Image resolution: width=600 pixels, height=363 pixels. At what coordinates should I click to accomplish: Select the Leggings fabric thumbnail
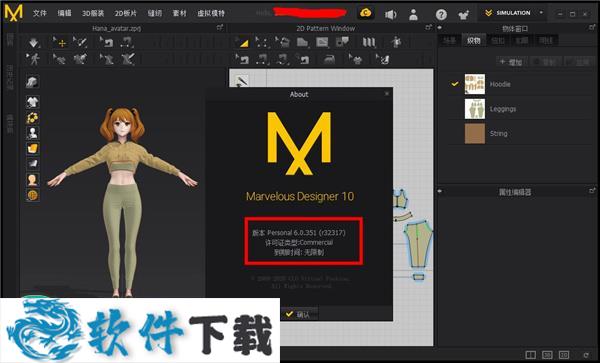(x=474, y=109)
